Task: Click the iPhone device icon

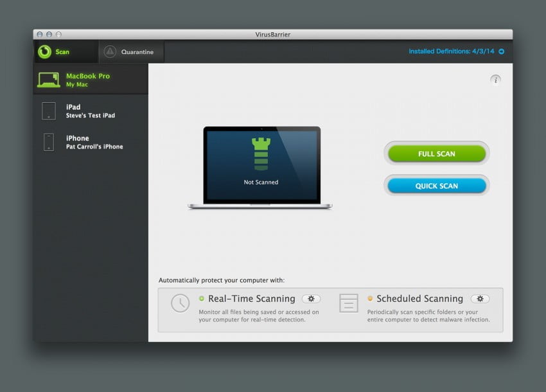Action: click(49, 142)
